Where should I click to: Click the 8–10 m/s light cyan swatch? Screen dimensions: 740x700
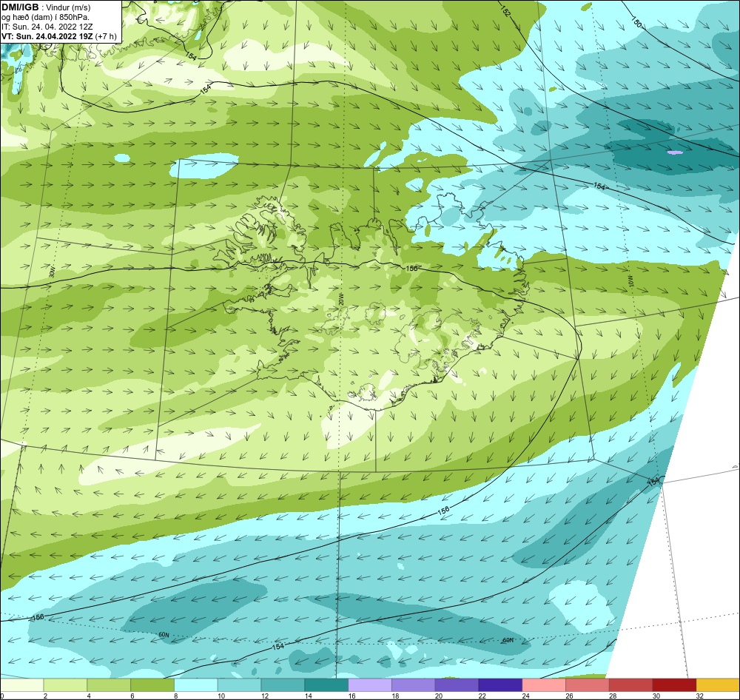point(195,684)
